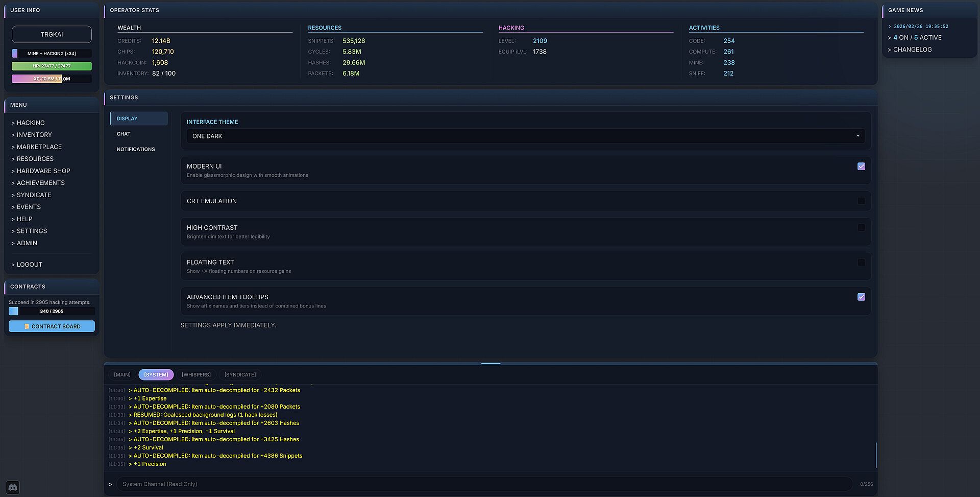This screenshot has height=497, width=980.
Task: Switch to the Chat settings tab
Action: (x=139, y=134)
